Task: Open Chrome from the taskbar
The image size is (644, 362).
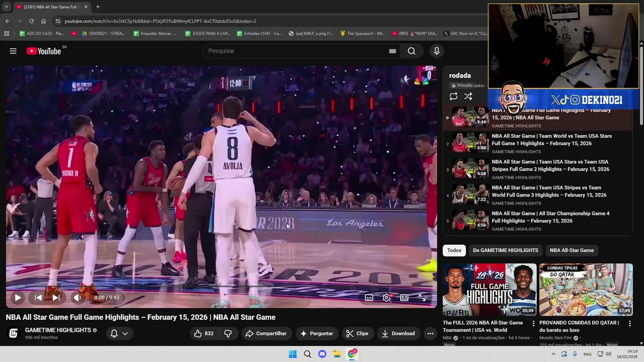Action: pyautogui.click(x=352, y=354)
